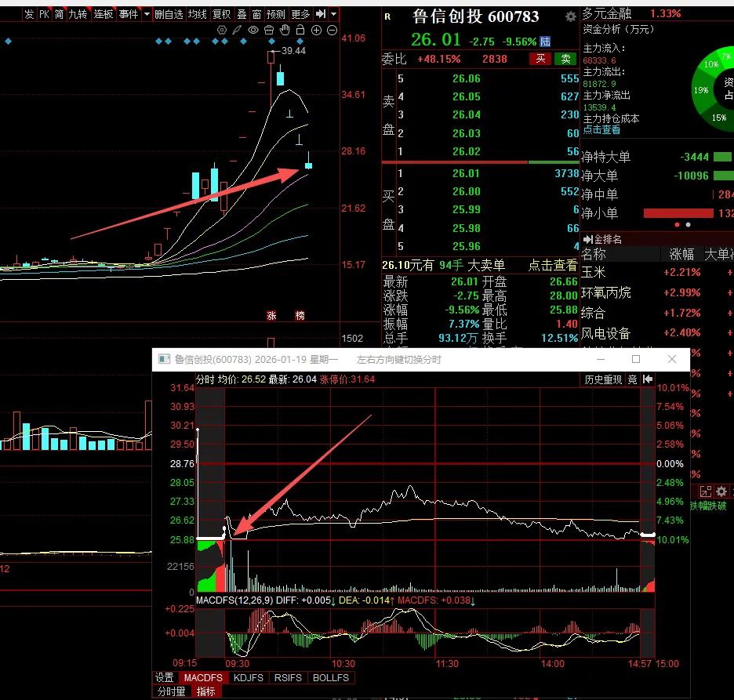Zoom in with the plus circle icon

pyautogui.click(x=317, y=31)
